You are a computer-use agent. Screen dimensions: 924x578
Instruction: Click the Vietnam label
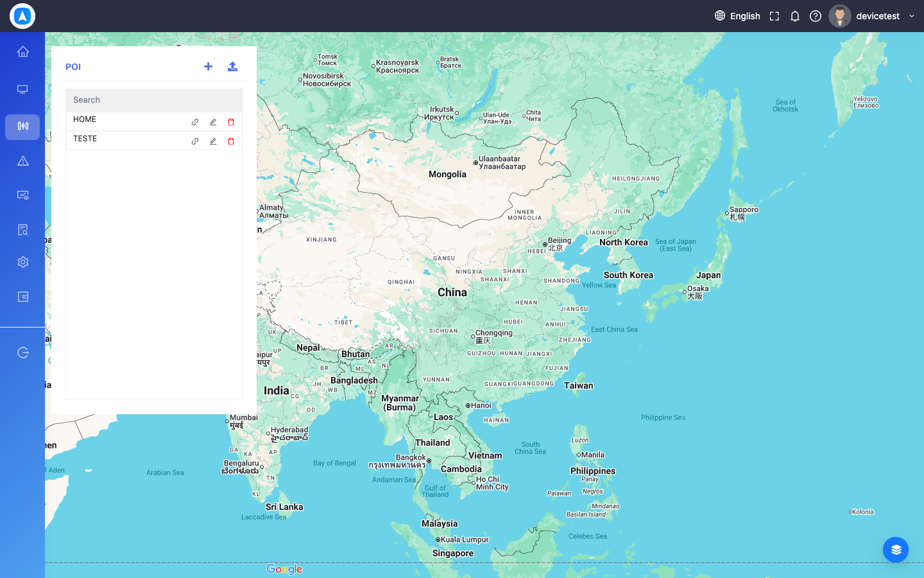(x=485, y=455)
